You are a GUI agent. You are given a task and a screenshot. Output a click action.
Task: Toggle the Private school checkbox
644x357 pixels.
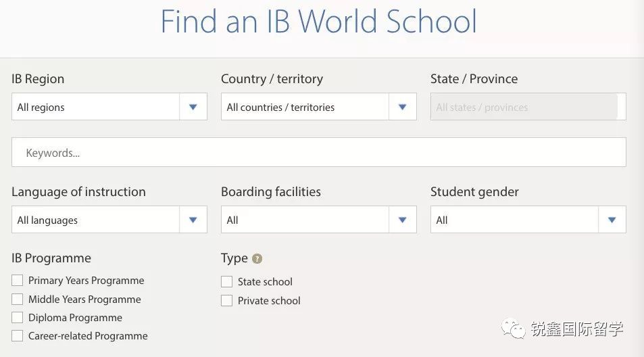pos(227,300)
